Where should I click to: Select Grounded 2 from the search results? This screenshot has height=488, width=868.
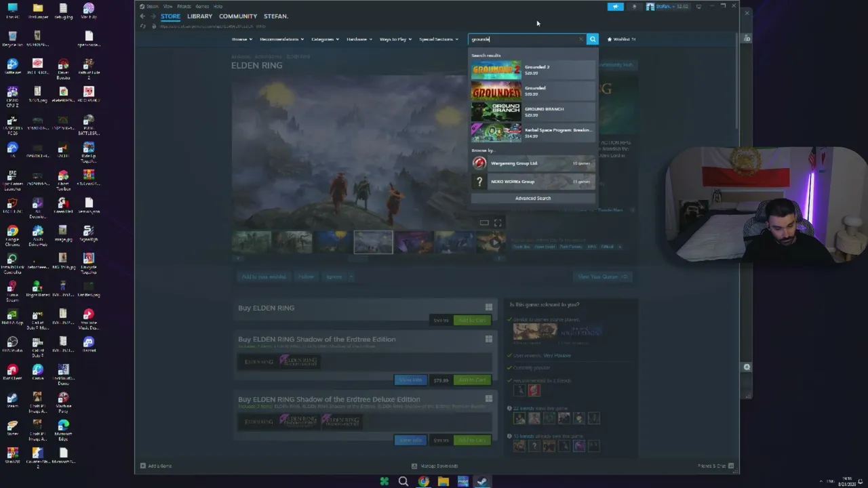(533, 70)
